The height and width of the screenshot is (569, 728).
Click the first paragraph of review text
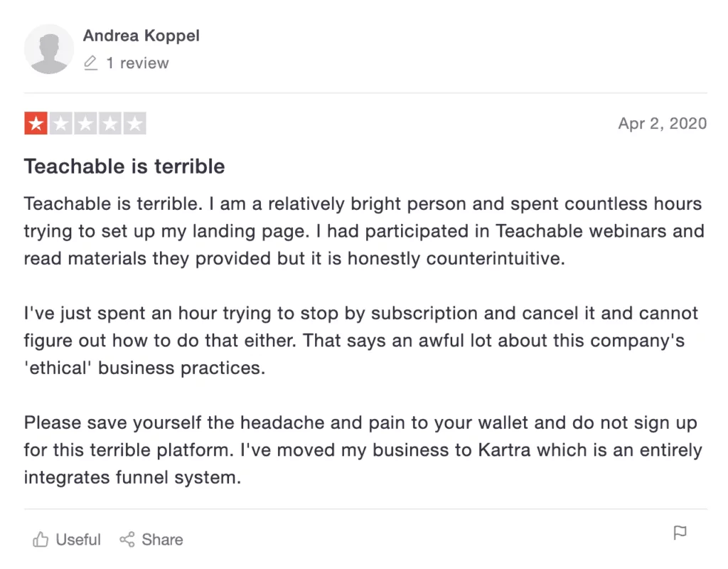click(x=364, y=231)
